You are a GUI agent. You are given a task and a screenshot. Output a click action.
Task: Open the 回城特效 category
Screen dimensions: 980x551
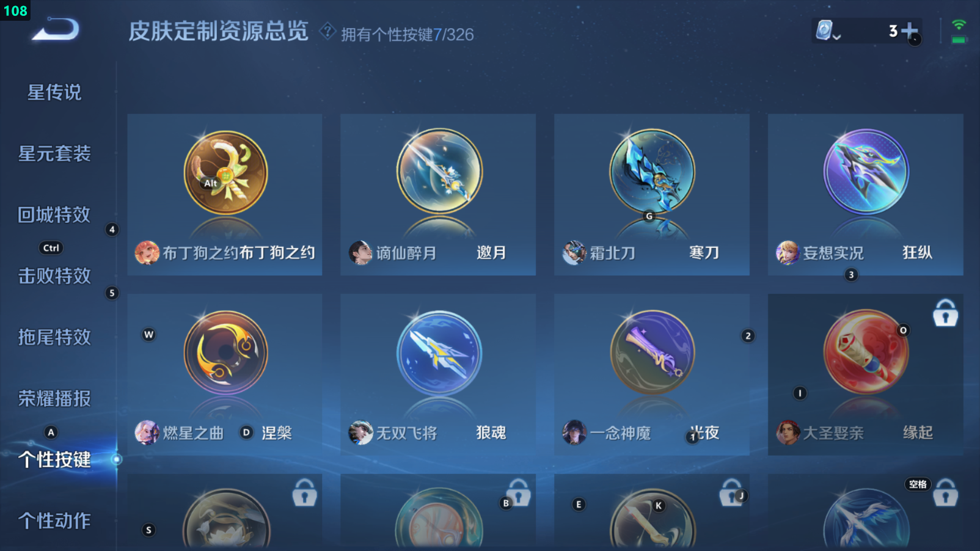54,214
